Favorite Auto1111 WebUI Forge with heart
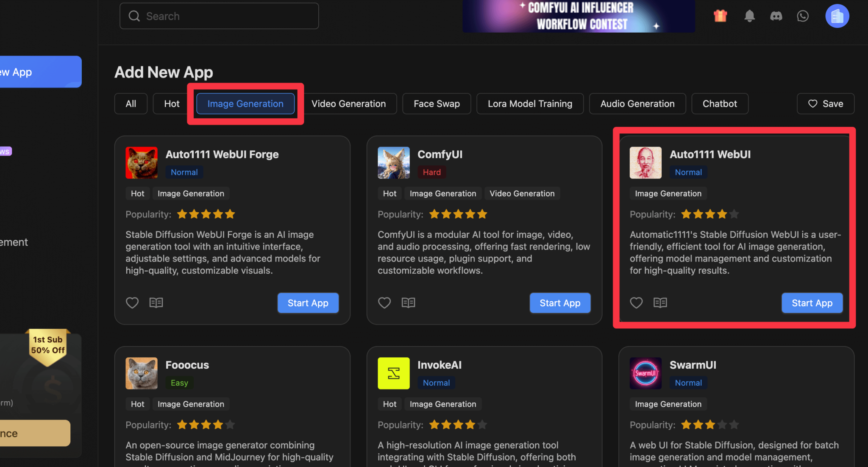This screenshot has width=868, height=467. pos(132,303)
